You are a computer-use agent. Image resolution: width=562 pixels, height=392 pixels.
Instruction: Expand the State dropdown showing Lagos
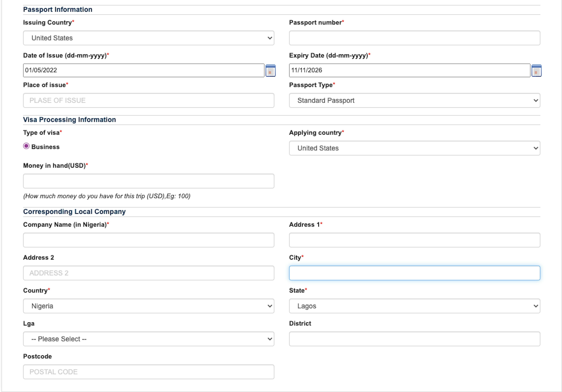click(x=414, y=306)
